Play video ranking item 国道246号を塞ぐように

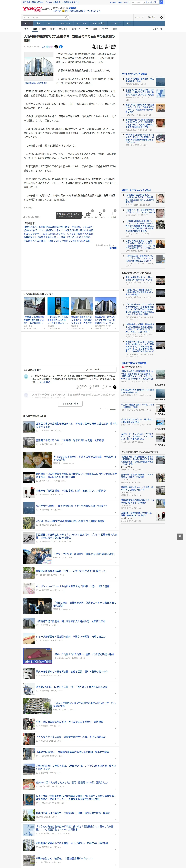pyautogui.click(x=160, y=281)
